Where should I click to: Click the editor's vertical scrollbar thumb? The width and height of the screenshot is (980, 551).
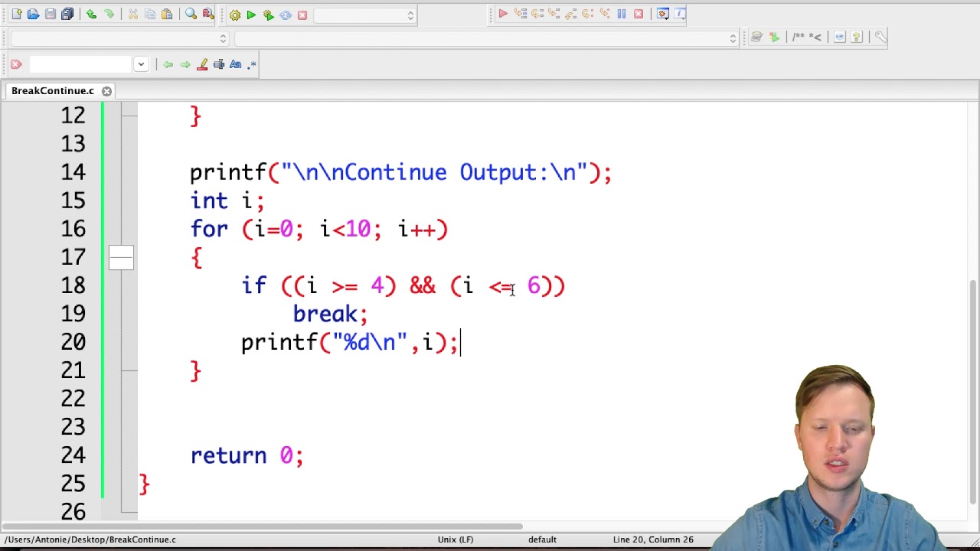pos(974,391)
